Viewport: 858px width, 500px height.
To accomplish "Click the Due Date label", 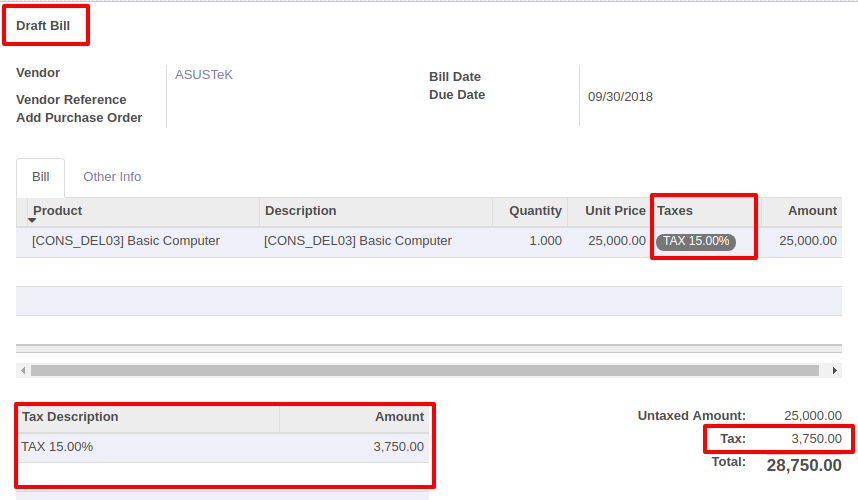I will pos(457,95).
